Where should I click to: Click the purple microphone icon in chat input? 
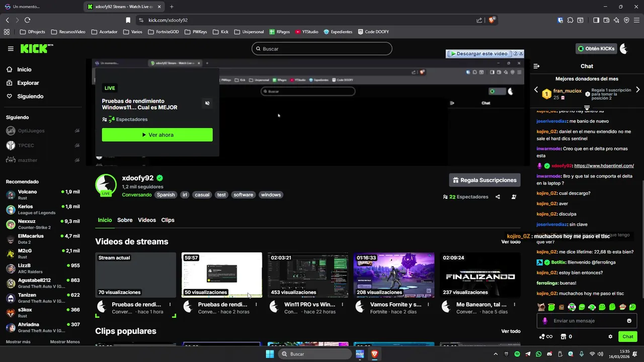(545, 321)
